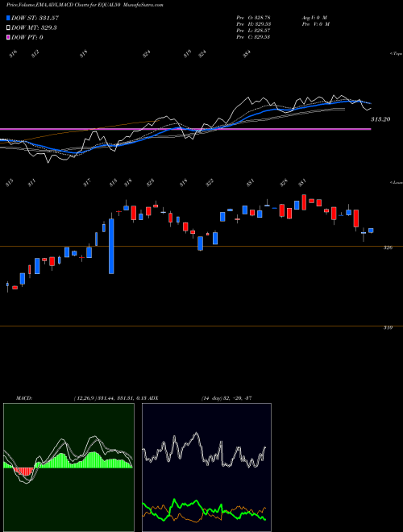The width and height of the screenshot is (403, 532).
Task: Open the dark blue ADX indicator chart panel
Action: tap(206, 468)
